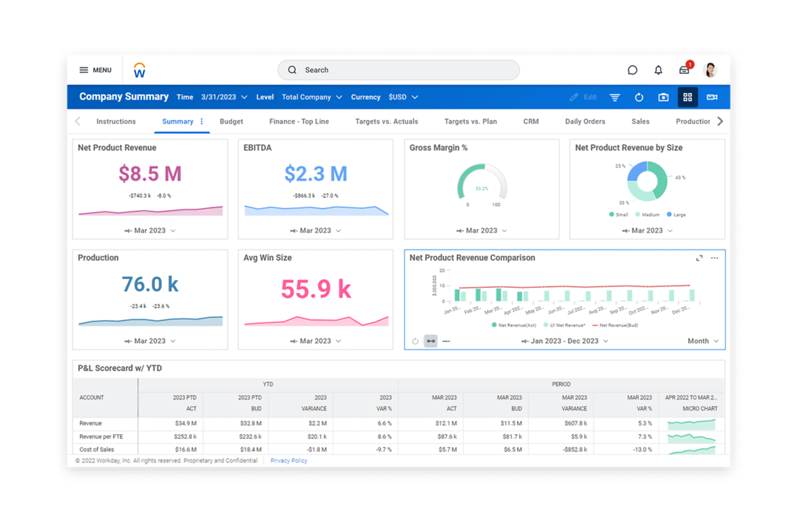This screenshot has height=532, width=798.
Task: Open the notifications bell icon
Action: click(658, 70)
